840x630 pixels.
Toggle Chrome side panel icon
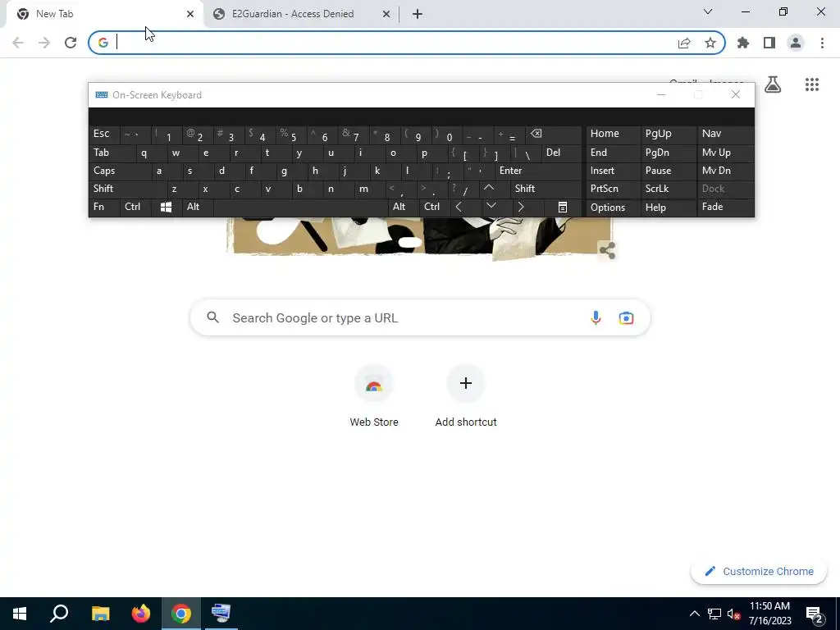[x=769, y=43]
